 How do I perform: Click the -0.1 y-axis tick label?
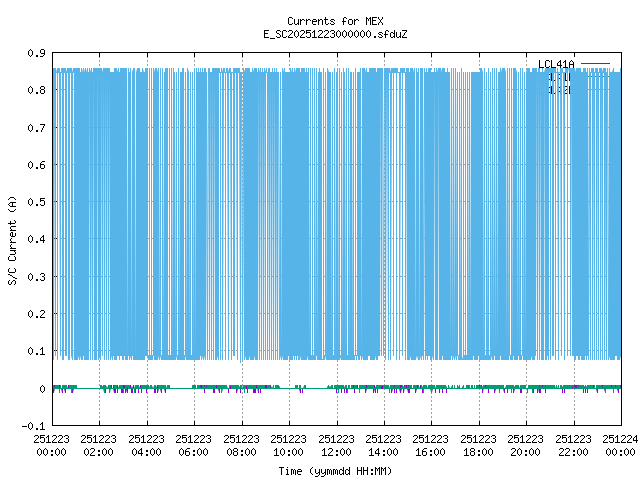point(34,426)
